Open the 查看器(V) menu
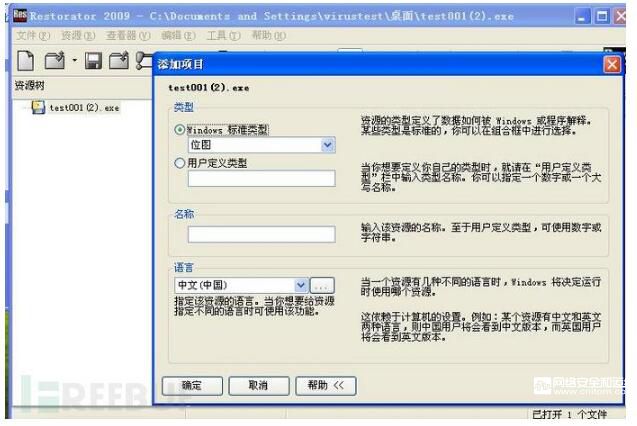This screenshot has width=637, height=426. (128, 36)
